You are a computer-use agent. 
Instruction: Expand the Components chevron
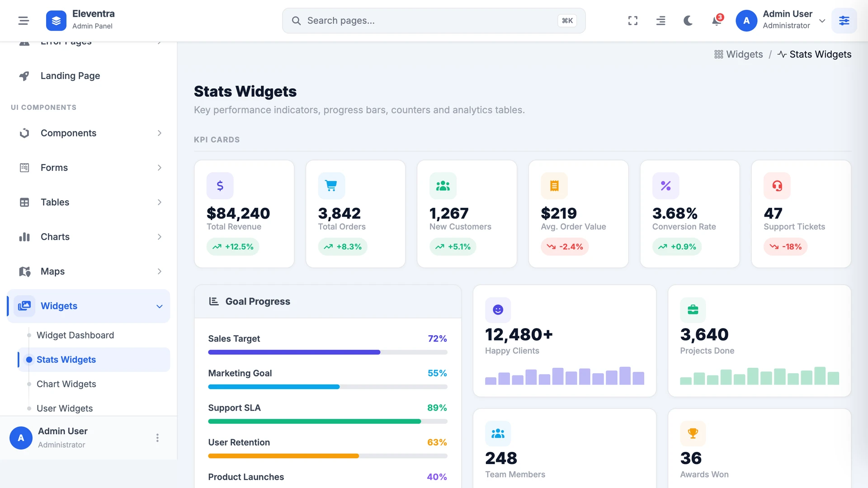point(159,133)
